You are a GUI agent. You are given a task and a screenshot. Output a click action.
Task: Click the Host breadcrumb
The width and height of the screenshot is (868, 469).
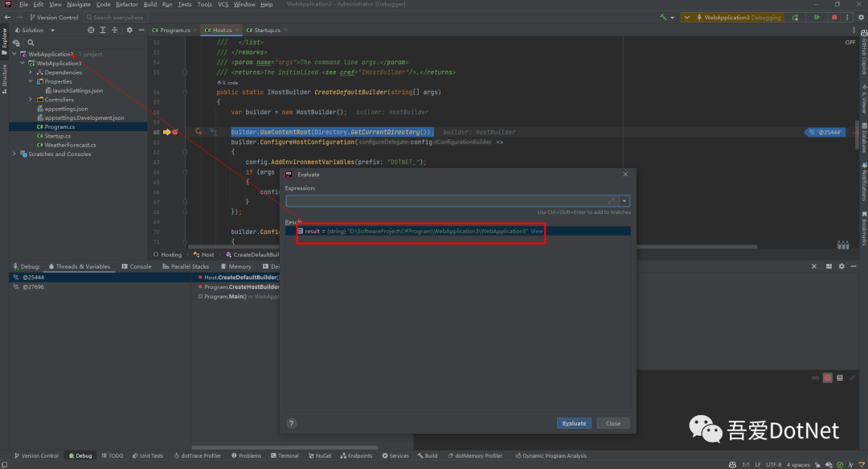click(x=203, y=255)
